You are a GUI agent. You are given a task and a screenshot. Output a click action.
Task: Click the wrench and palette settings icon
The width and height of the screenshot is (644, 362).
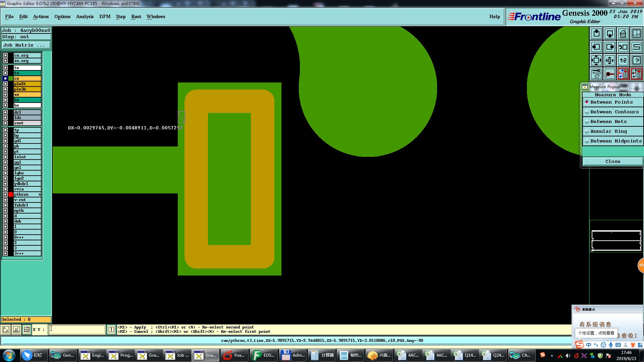point(596,74)
